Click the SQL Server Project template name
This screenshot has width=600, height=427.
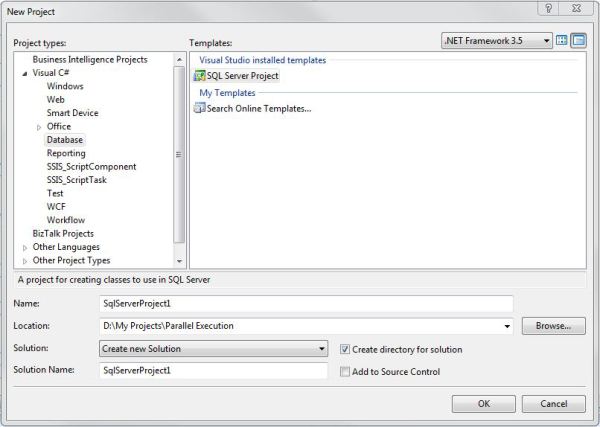point(243,76)
